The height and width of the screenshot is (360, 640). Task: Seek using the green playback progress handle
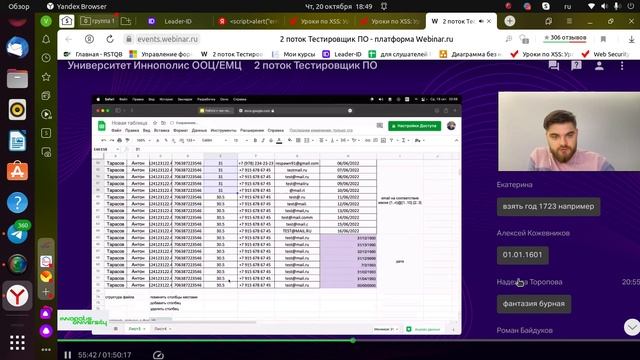tap(353, 340)
